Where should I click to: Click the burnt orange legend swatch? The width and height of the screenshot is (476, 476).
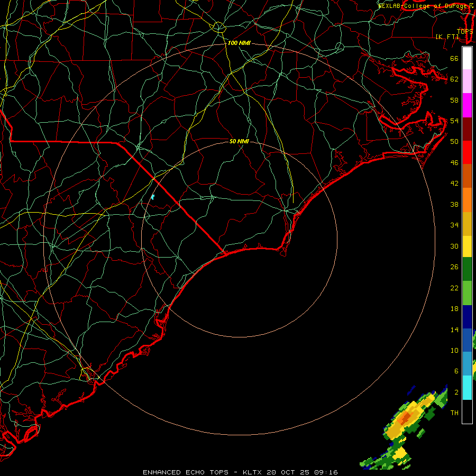coord(467,176)
